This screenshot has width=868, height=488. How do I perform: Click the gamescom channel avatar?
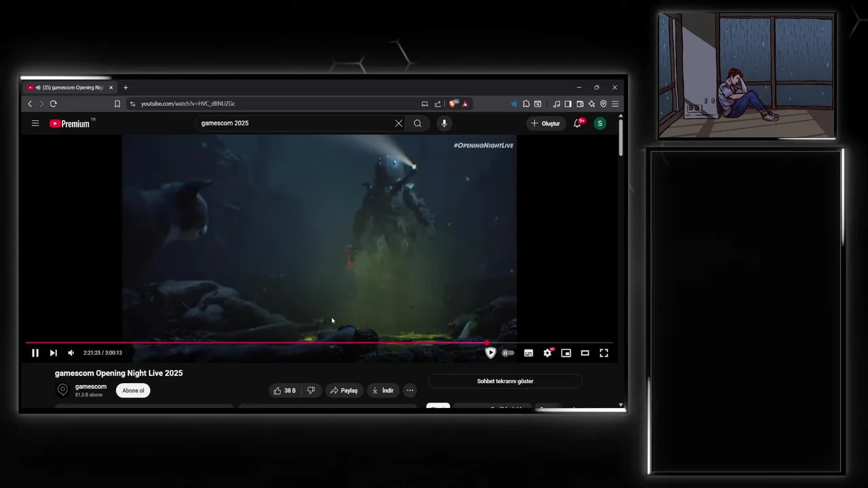coord(62,390)
